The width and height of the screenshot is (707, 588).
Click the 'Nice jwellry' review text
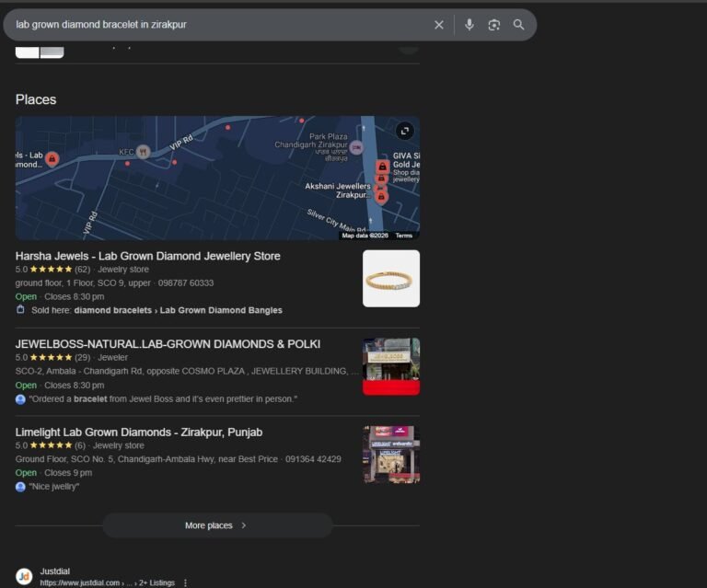(54, 487)
